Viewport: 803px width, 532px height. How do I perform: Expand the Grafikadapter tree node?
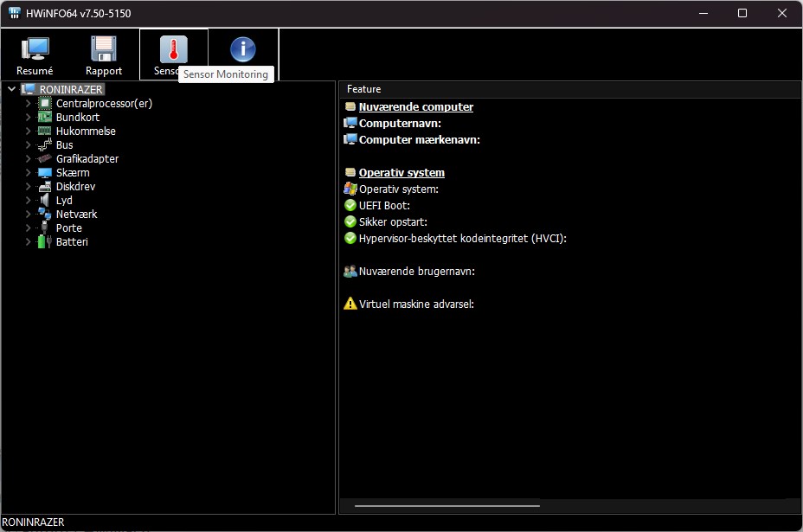point(29,159)
